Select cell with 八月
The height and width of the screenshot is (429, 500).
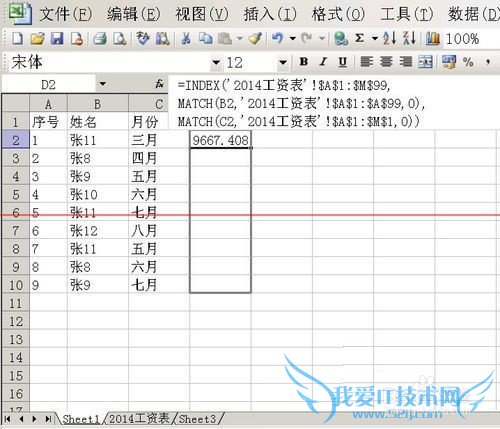point(159,230)
